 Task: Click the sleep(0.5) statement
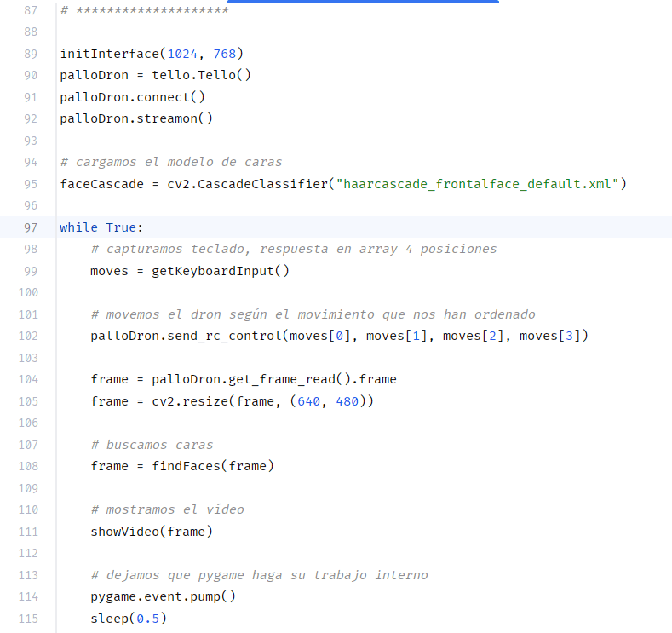coord(129,619)
